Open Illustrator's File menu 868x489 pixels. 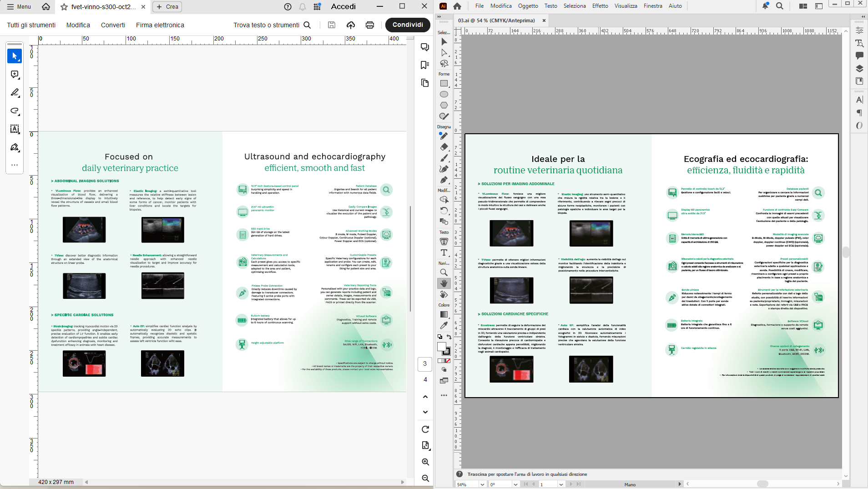[x=479, y=6]
